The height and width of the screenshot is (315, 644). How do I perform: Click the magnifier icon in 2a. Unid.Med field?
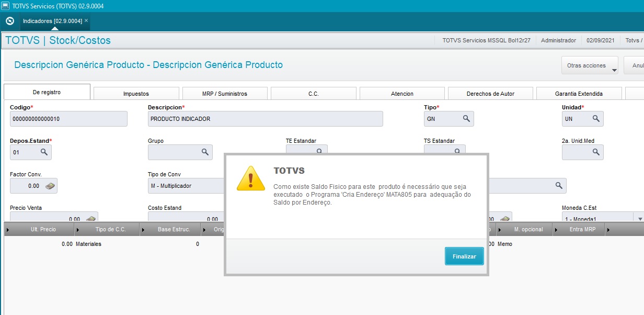pos(596,152)
